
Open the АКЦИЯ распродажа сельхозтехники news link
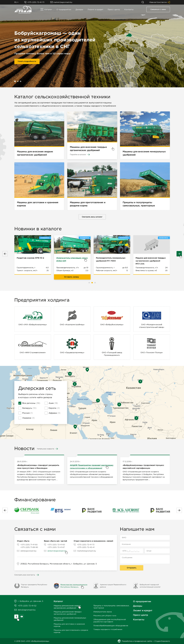pos(91,467)
